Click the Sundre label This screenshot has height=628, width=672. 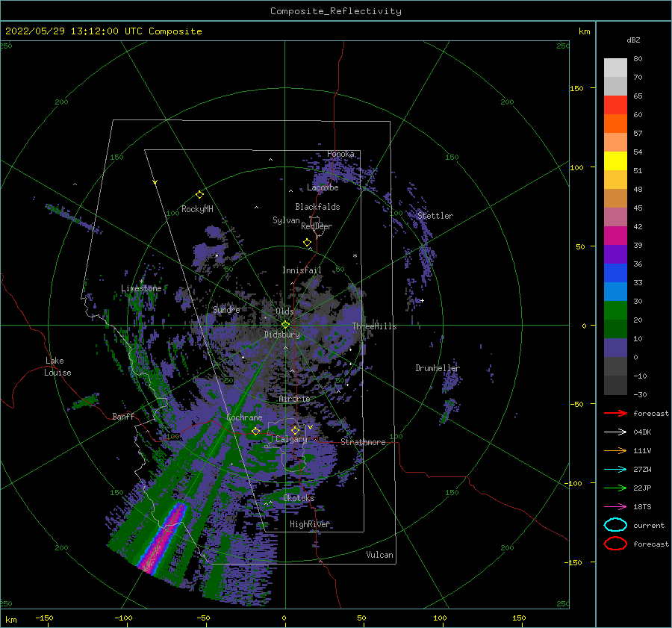pos(227,310)
